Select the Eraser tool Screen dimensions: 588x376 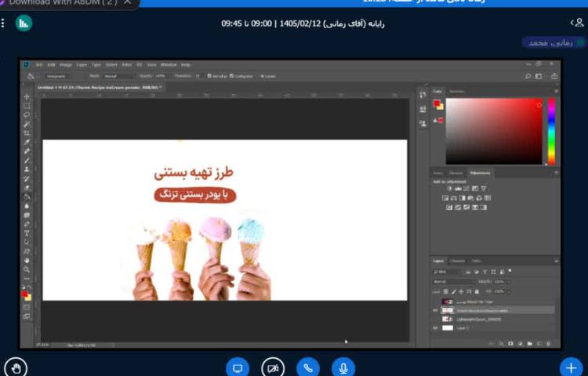click(27, 188)
